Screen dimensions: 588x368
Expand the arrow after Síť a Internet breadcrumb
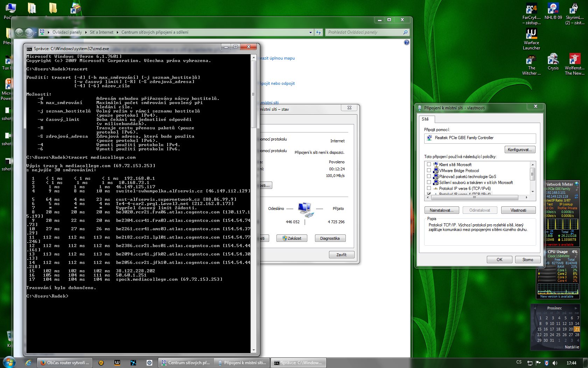click(117, 32)
